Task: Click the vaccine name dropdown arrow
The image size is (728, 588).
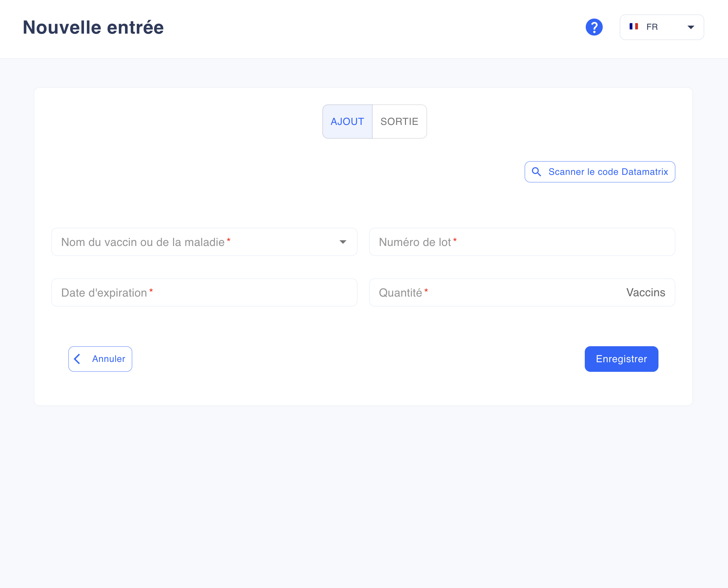Action: (x=343, y=242)
